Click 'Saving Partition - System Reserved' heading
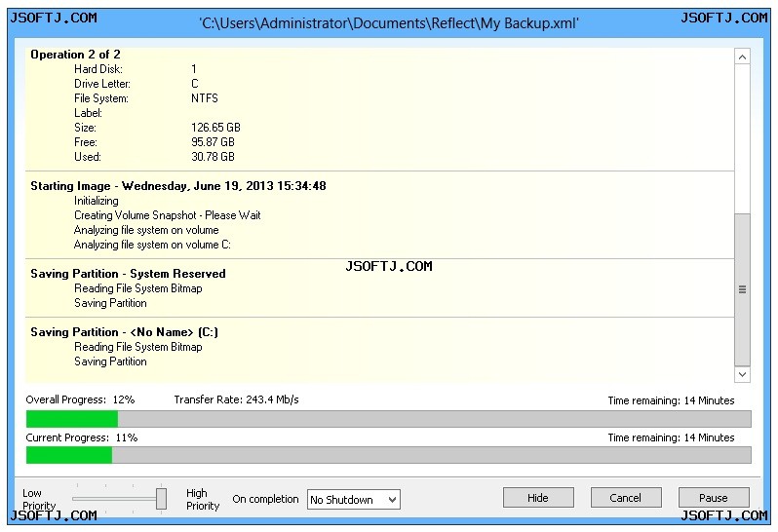Viewport: 778px width, 532px height. click(128, 274)
